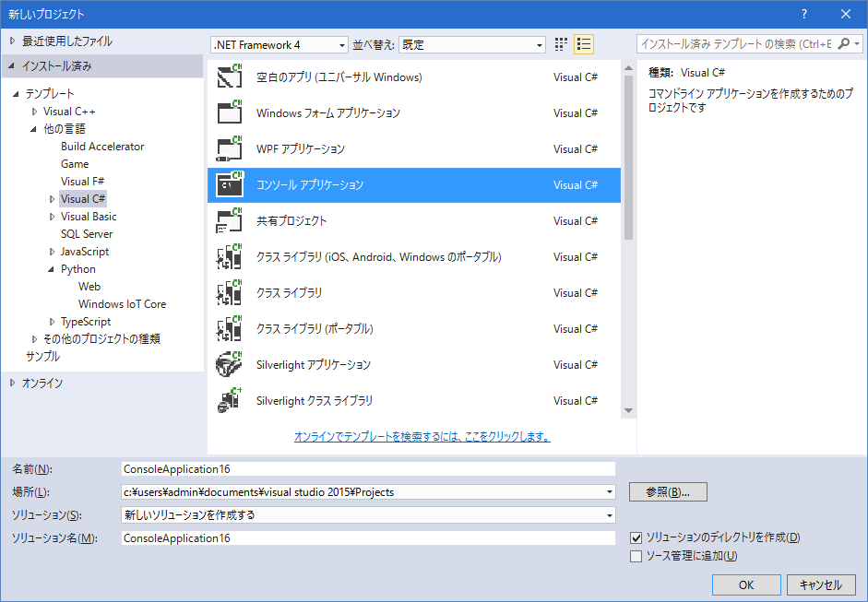Click the Browse (参照) button
This screenshot has width=868, height=602.
click(668, 492)
